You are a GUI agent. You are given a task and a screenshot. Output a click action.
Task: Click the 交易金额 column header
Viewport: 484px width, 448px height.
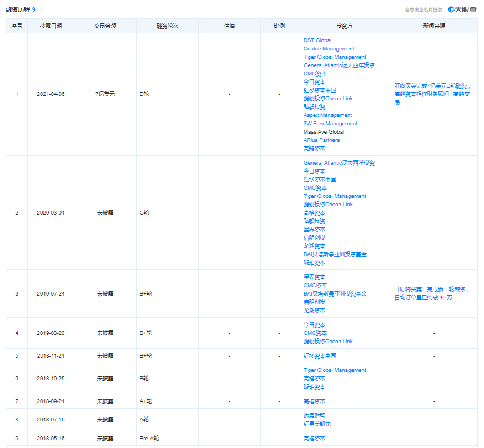click(105, 26)
